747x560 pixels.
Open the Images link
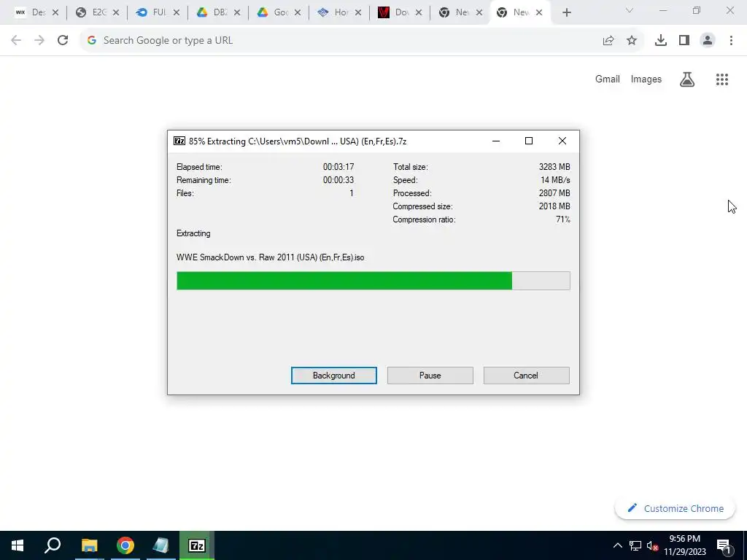(x=646, y=79)
